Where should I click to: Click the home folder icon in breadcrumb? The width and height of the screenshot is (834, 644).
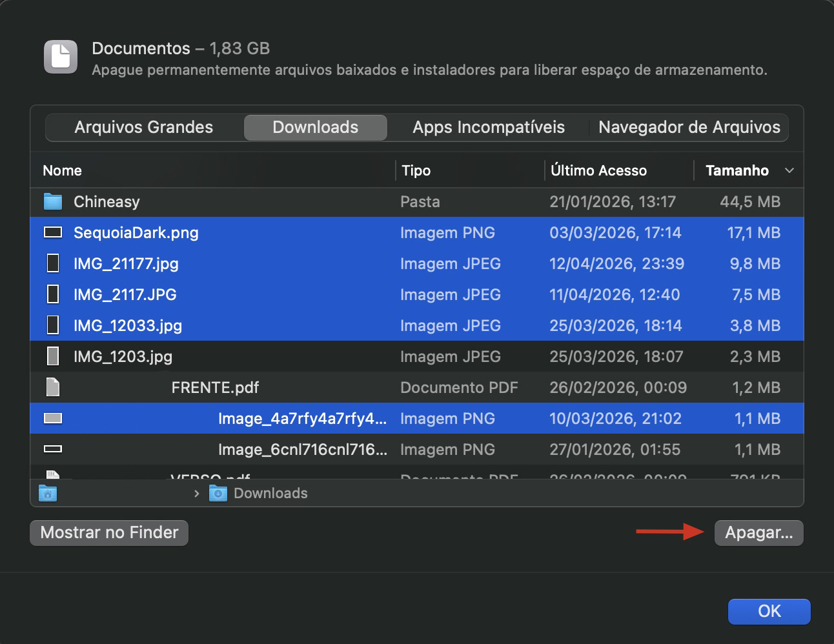pyautogui.click(x=48, y=493)
